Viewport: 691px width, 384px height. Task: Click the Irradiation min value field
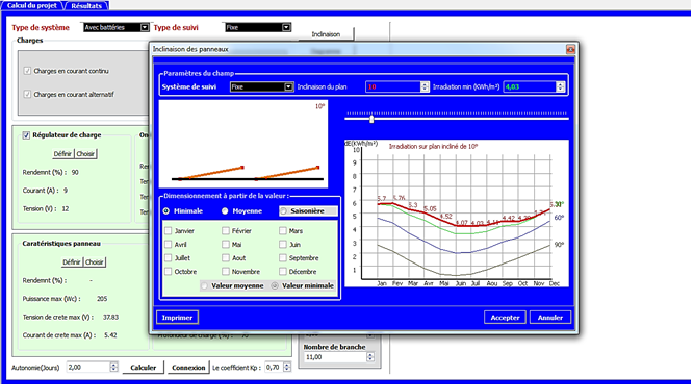pos(530,87)
